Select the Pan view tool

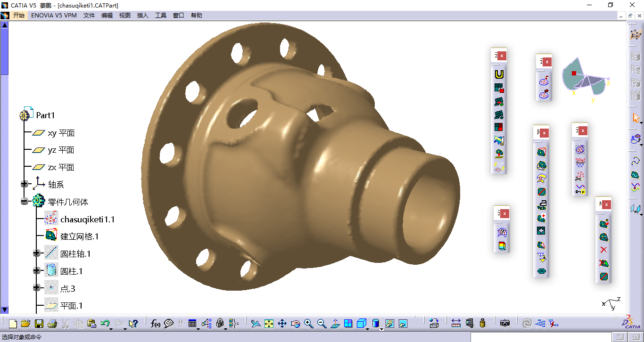point(282,324)
